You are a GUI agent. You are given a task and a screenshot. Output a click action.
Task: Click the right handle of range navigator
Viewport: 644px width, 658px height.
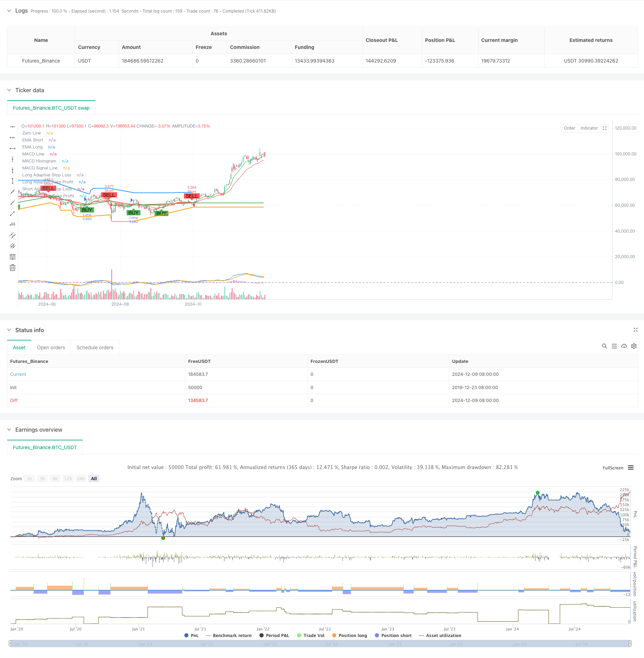630,643
